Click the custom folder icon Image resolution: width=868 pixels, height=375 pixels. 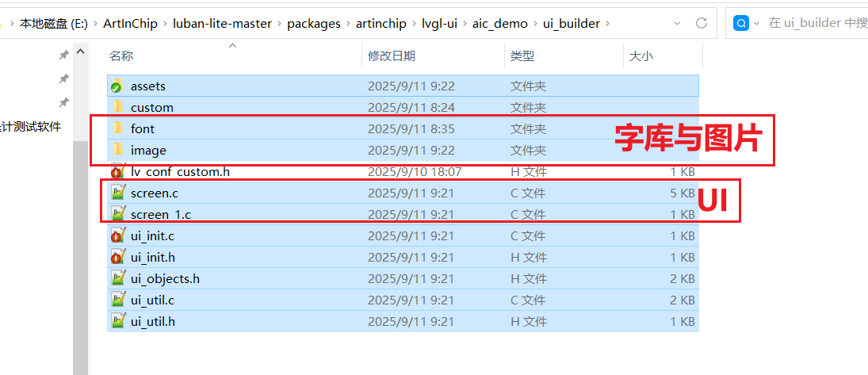pyautogui.click(x=117, y=107)
